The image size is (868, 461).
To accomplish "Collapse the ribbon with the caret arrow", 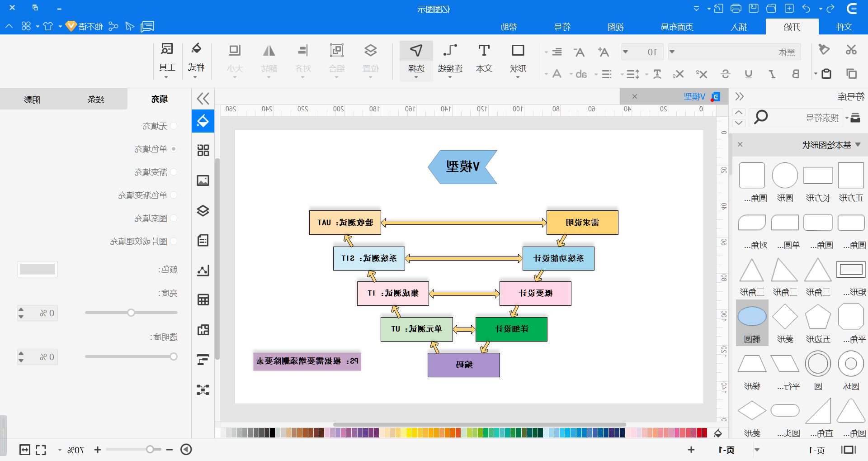I will 9,26.
